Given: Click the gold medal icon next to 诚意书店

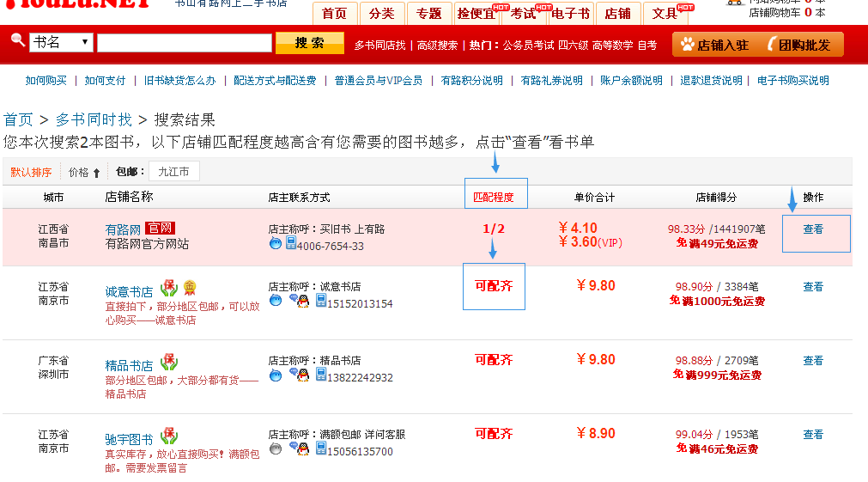Looking at the screenshot, I should point(190,288).
